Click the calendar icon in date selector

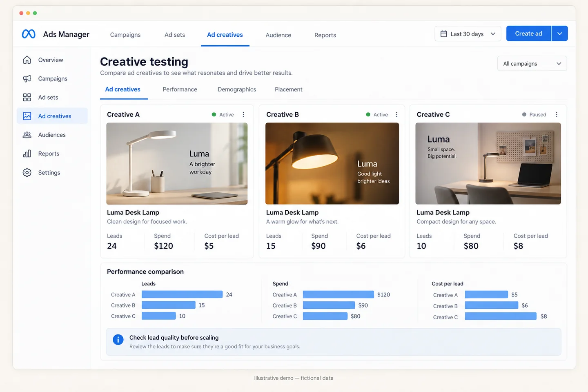click(443, 34)
